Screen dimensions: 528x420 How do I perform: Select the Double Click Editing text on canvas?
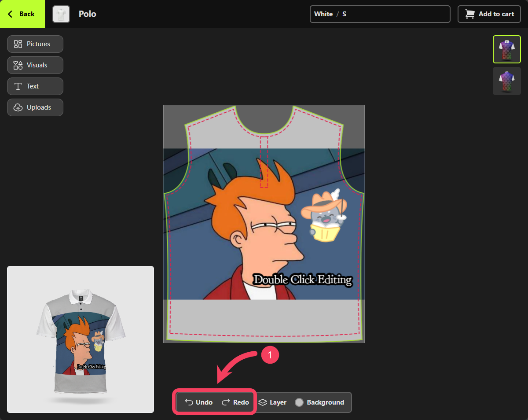[x=303, y=280]
